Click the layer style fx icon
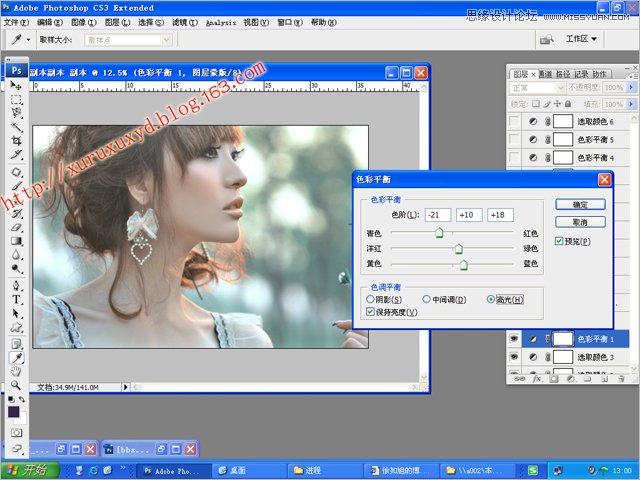Image resolution: width=640 pixels, height=480 pixels. click(x=537, y=379)
